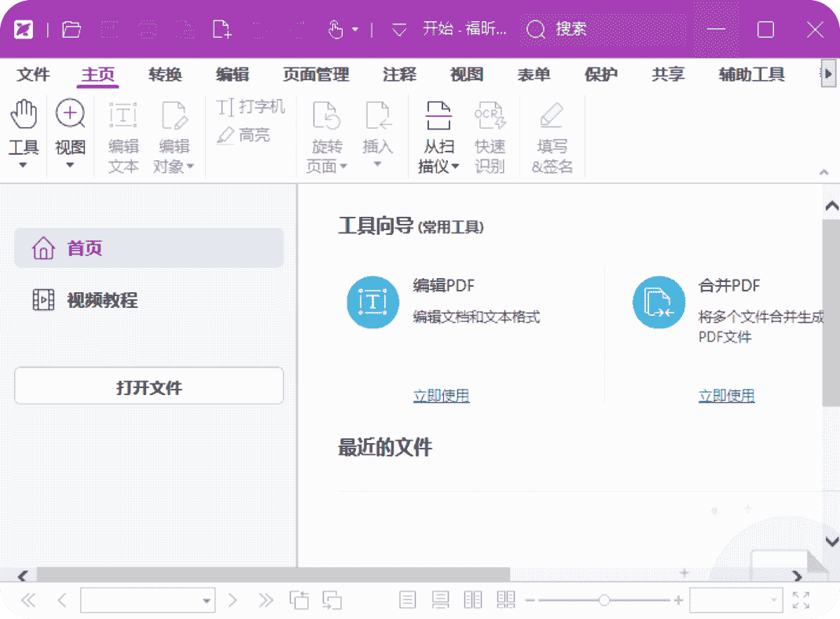
Task: Click the 打开文件 (Open File) button
Action: coord(149,386)
